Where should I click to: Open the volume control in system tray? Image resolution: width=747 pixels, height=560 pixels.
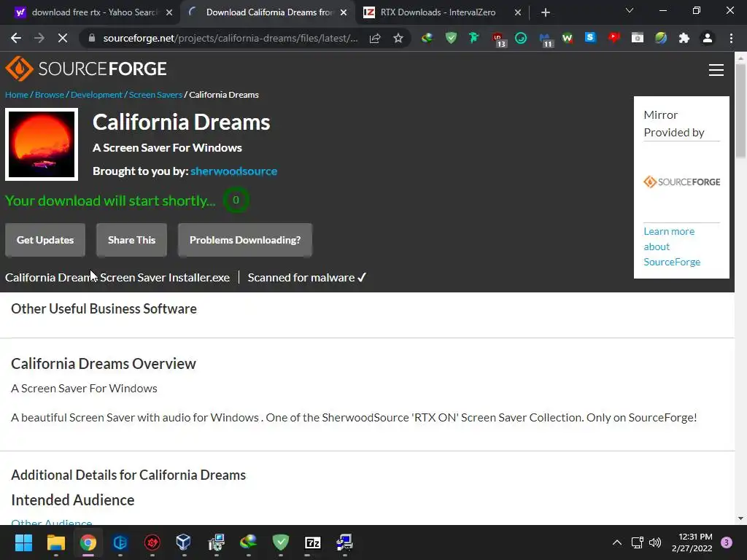pyautogui.click(x=656, y=542)
